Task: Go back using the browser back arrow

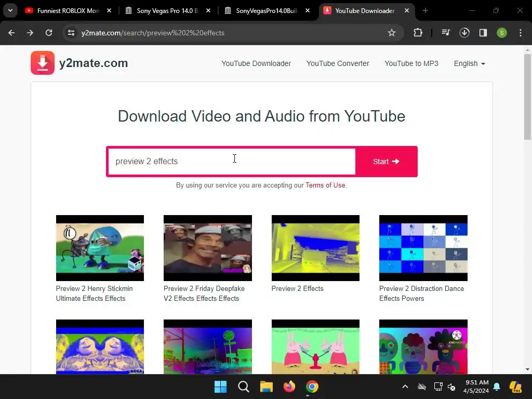Action: tap(11, 33)
